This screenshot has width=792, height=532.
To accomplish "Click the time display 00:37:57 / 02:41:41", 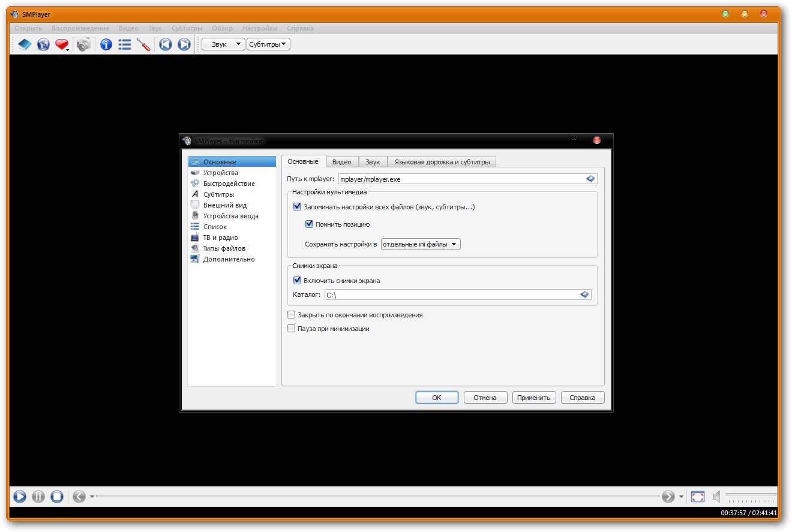I will (x=749, y=513).
